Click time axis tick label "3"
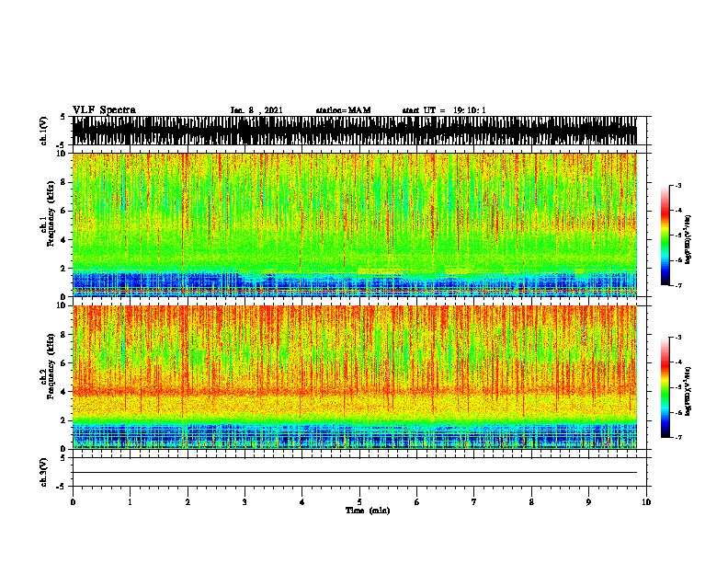This screenshot has height=563, width=728. click(245, 502)
